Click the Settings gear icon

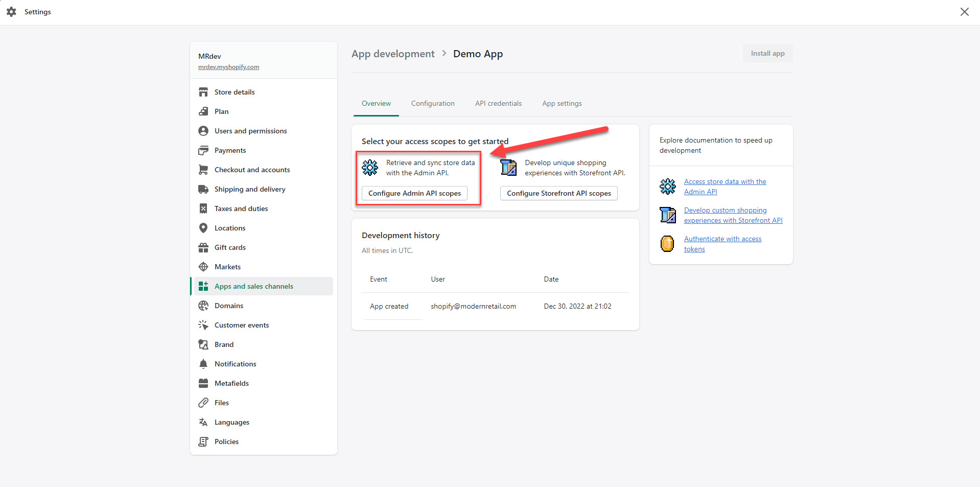[x=11, y=12]
